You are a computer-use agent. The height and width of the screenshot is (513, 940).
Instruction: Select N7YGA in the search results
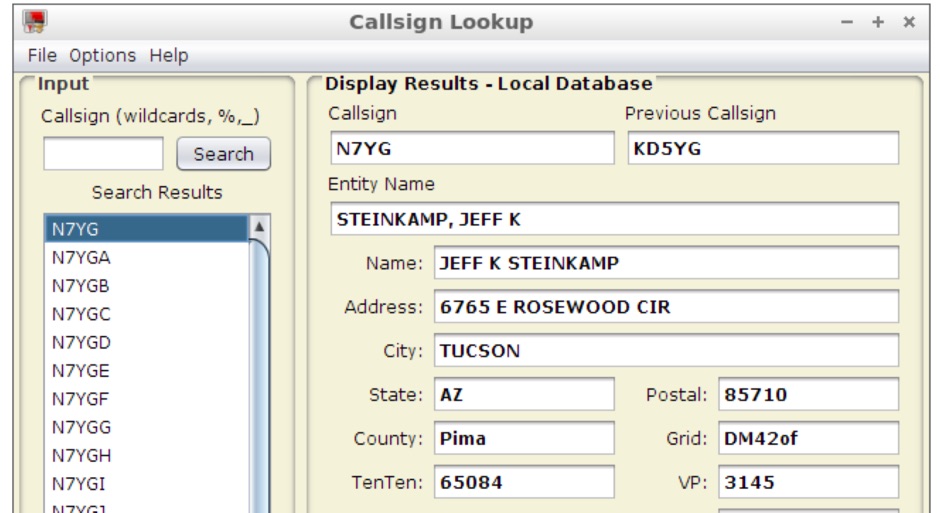(x=146, y=258)
